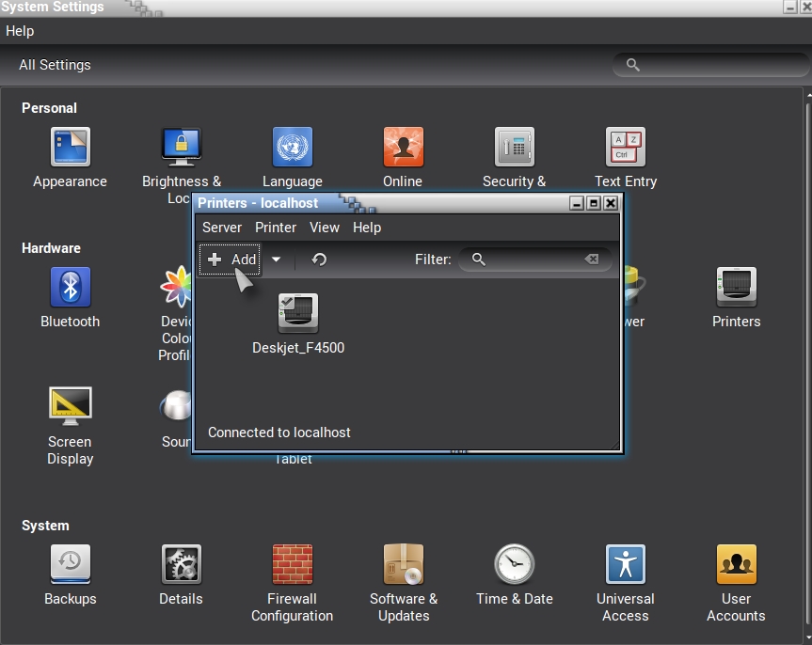Select the Deskjet_F4500 printer
The image size is (812, 645).
[298, 314]
